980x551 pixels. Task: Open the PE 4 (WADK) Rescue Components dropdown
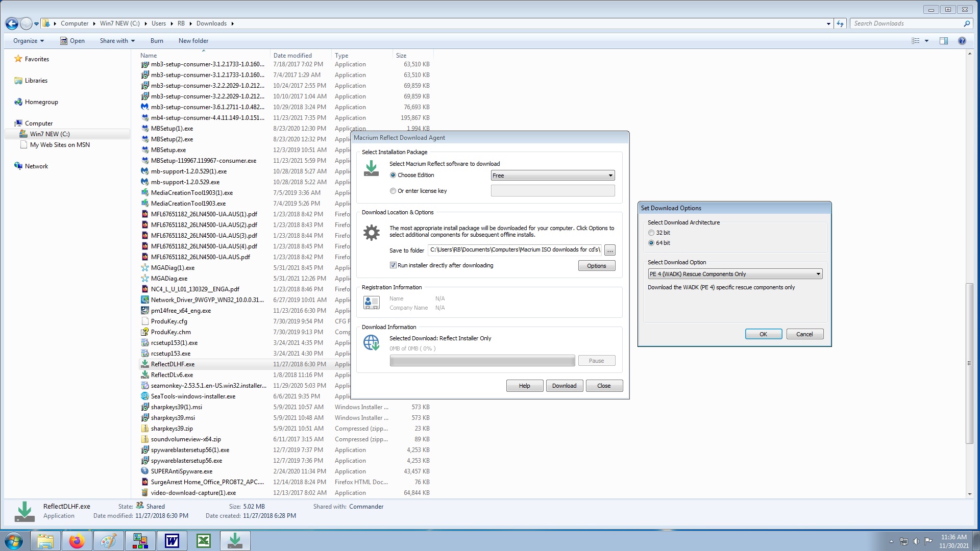735,274
